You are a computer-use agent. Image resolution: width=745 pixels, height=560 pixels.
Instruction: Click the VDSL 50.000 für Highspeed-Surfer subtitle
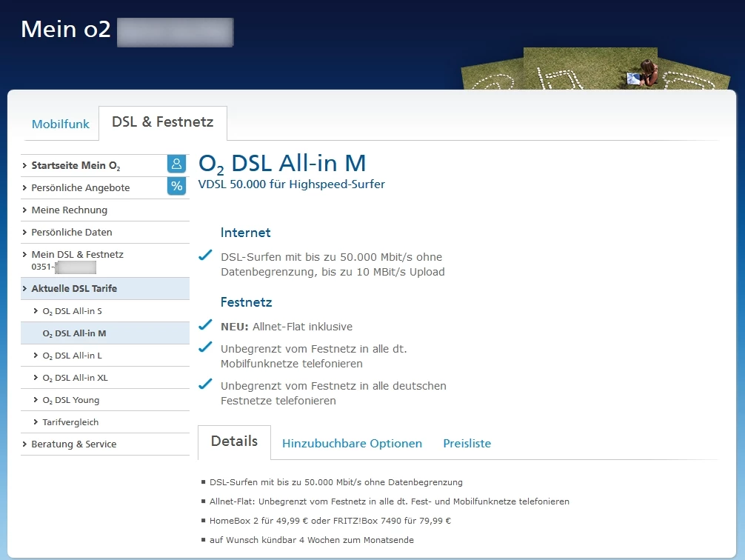point(291,184)
